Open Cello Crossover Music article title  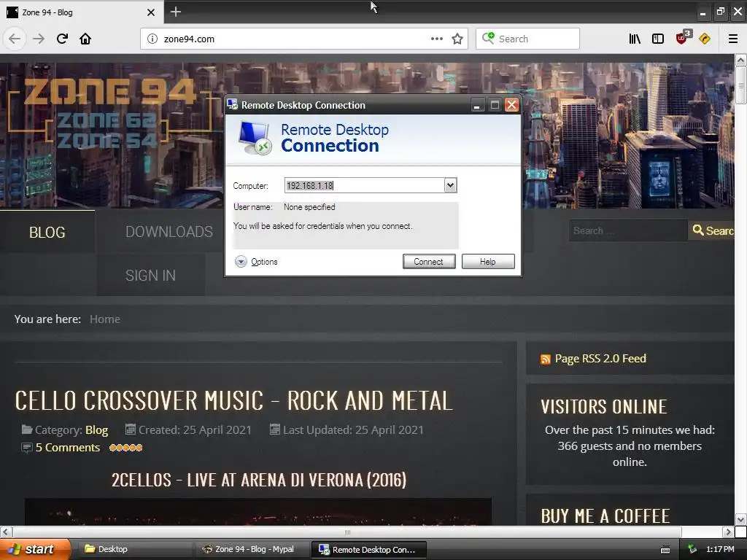pyautogui.click(x=233, y=400)
